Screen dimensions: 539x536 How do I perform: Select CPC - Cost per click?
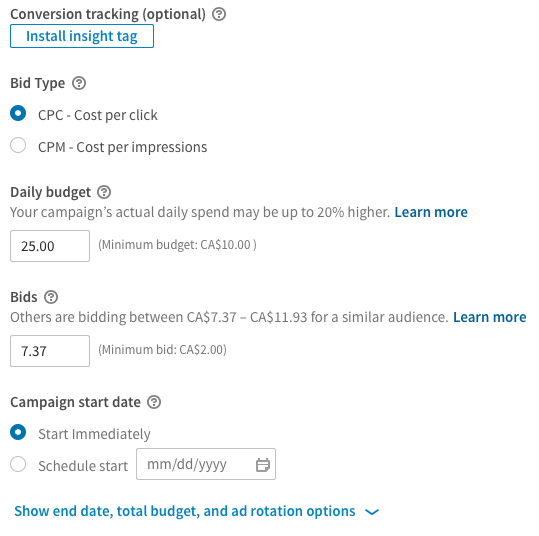(18, 113)
